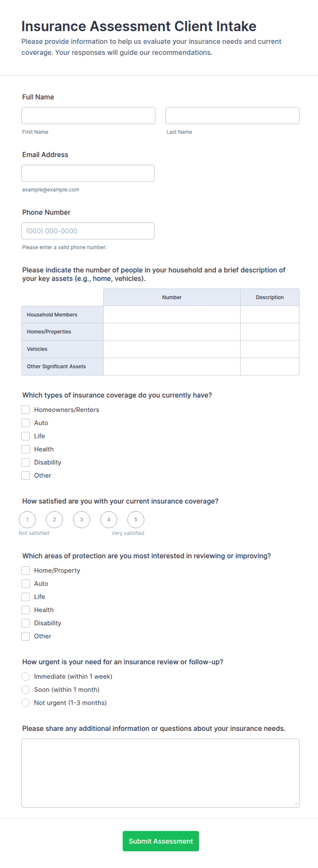Select Immediate (within 1 week) urgency

coord(26,676)
